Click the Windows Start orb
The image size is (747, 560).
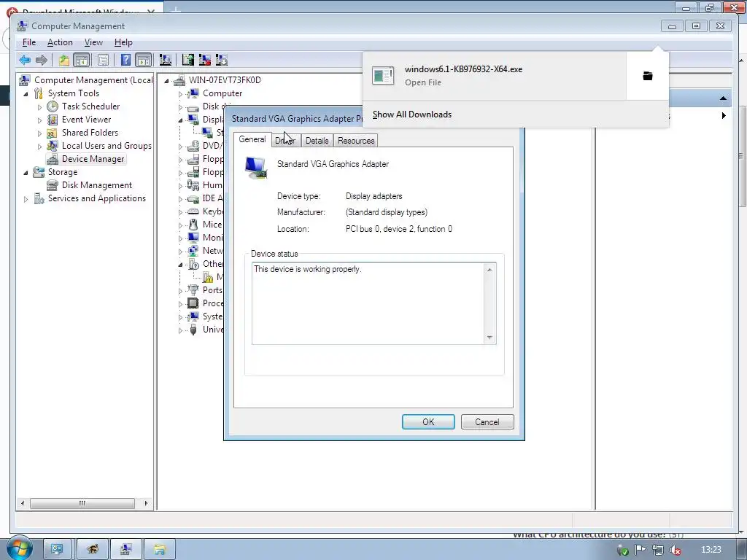tap(19, 549)
